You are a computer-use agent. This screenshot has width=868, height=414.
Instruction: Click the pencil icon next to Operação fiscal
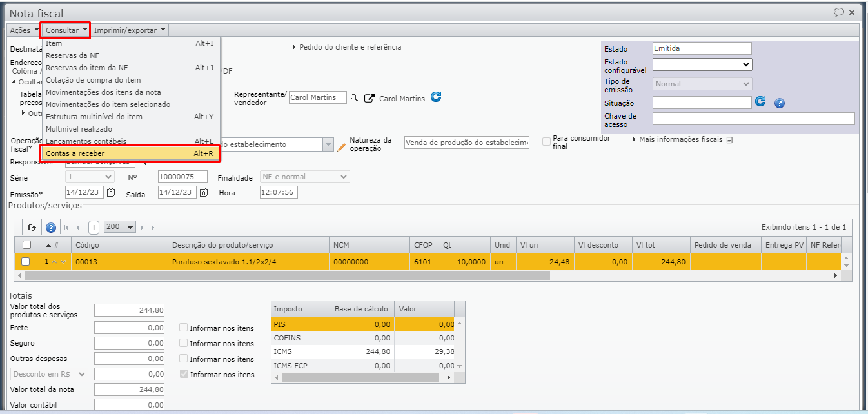point(342,146)
